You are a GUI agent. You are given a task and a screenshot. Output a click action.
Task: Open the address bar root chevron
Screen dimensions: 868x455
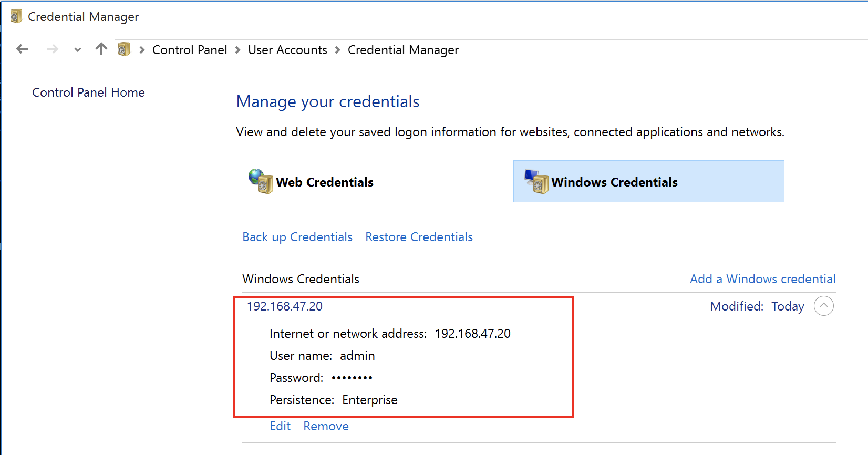142,50
